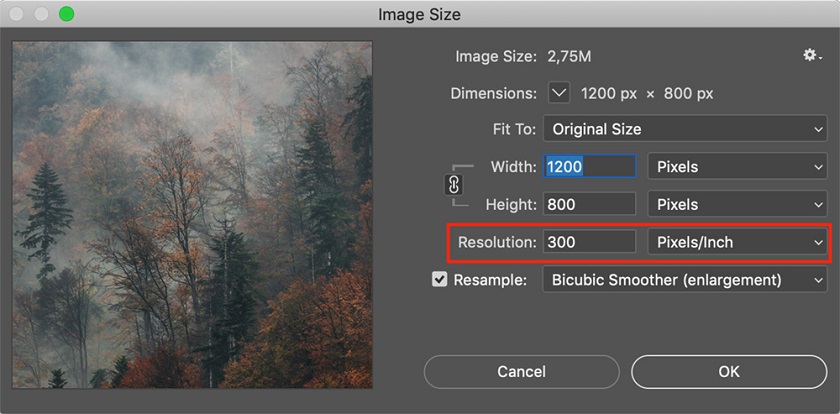Change the Height units dropdown
The image size is (840, 414).
tap(738, 204)
